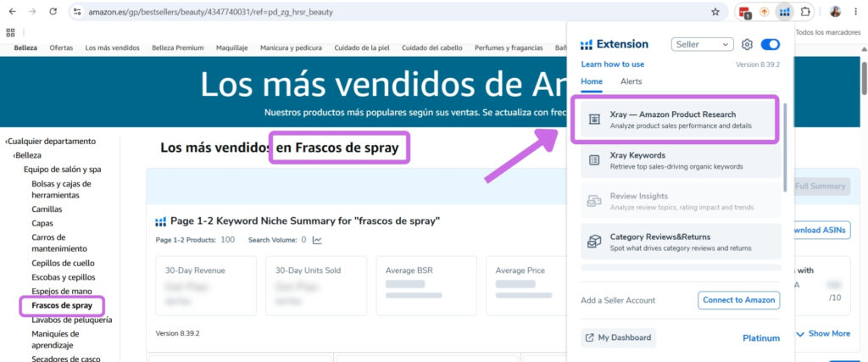Open Ofertas in the Belleza nav bar

61,48
